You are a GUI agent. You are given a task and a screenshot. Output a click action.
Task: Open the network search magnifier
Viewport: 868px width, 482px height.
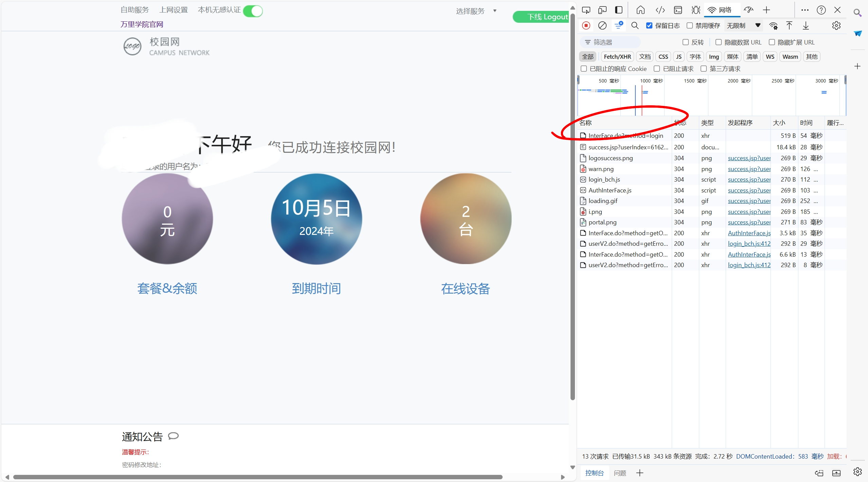(635, 25)
